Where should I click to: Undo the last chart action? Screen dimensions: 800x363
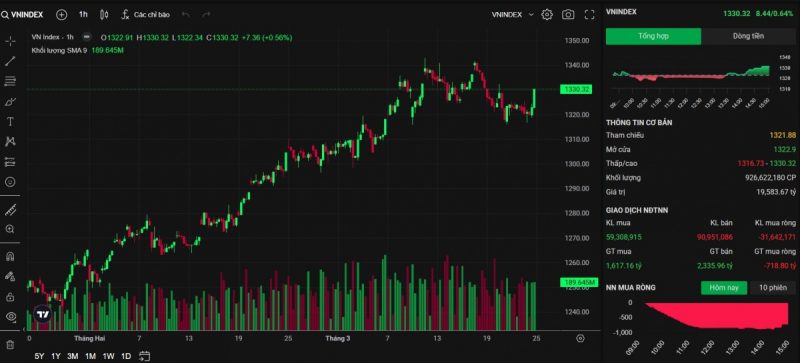coord(186,15)
